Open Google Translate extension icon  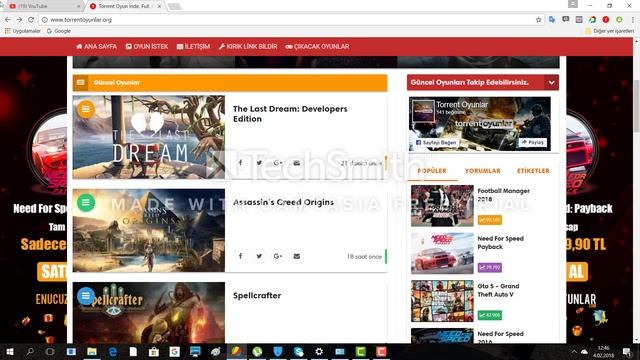coord(552,20)
